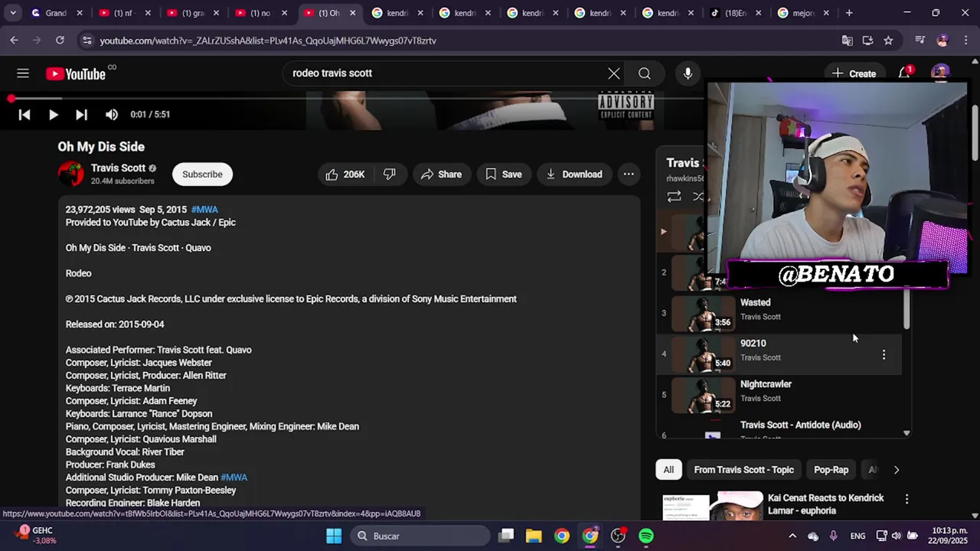Select the All filter chip
Viewport: 980px width, 551px height.
[668, 470]
